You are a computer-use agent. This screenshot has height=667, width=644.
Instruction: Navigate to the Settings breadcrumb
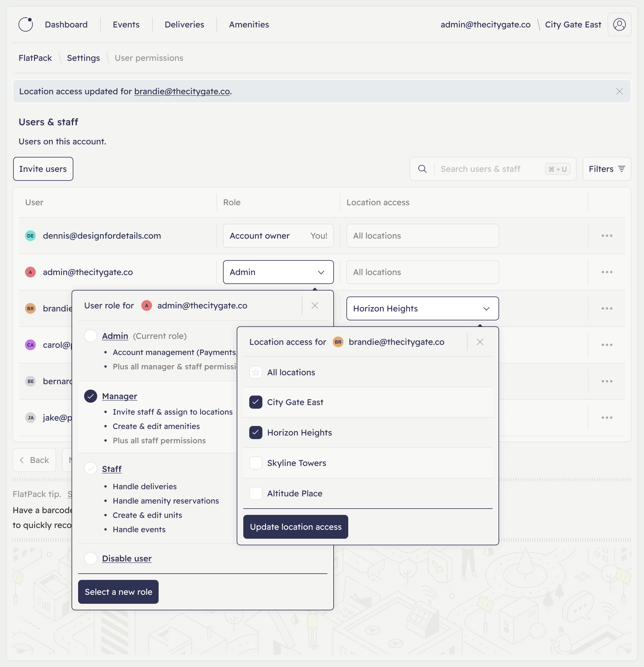click(x=83, y=58)
